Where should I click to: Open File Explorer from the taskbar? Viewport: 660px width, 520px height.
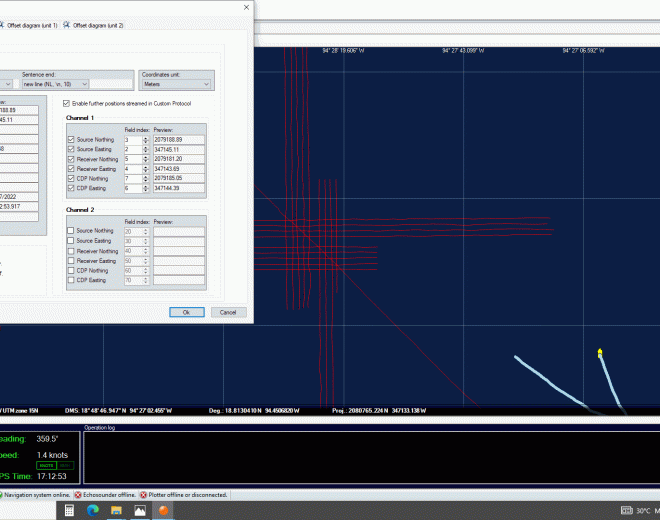click(116, 510)
